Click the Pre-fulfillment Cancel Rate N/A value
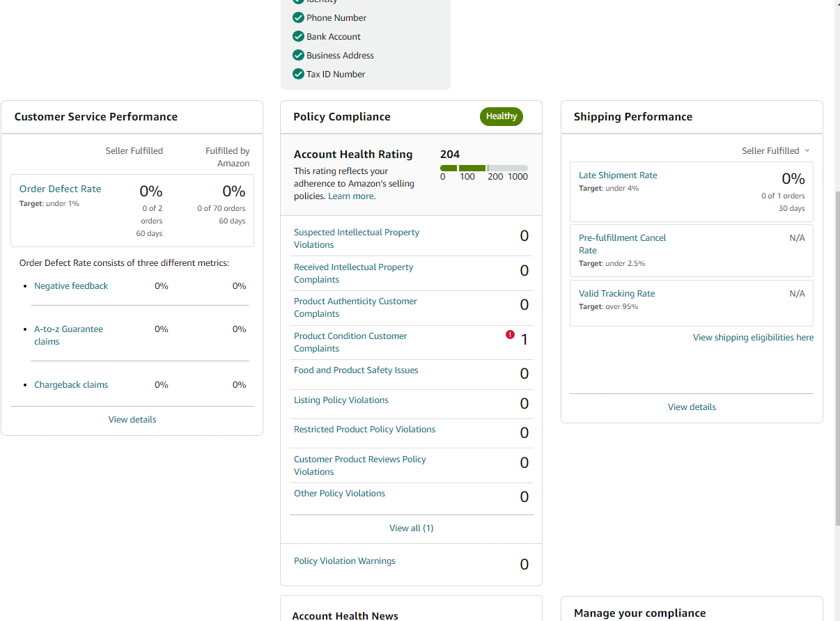 tap(797, 237)
